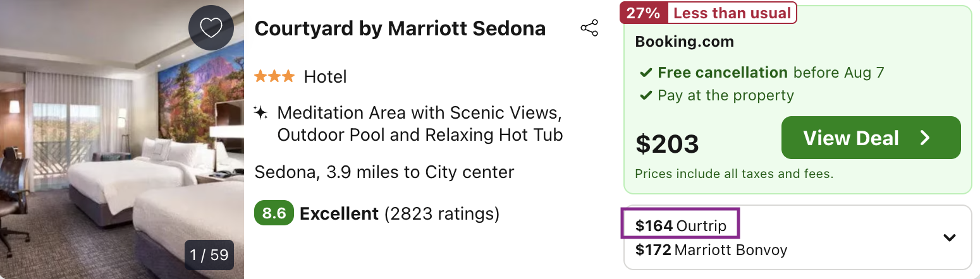Image resolution: width=980 pixels, height=279 pixels.
Task: Click the $203 price
Action: tap(667, 145)
